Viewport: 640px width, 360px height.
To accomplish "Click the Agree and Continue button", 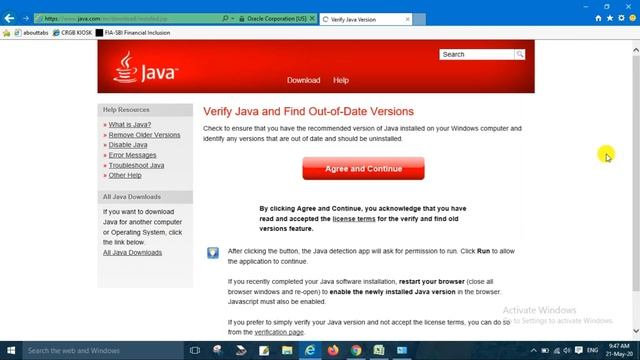I will (363, 169).
